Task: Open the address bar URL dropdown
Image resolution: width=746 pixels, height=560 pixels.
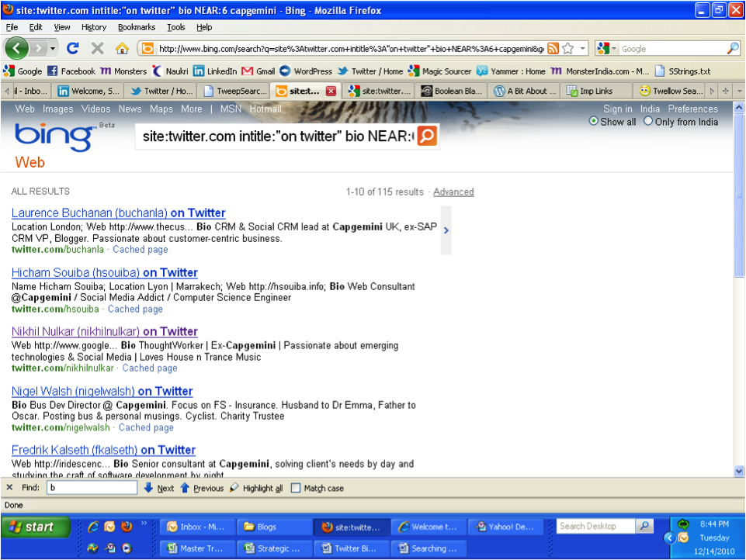Action: (x=582, y=49)
